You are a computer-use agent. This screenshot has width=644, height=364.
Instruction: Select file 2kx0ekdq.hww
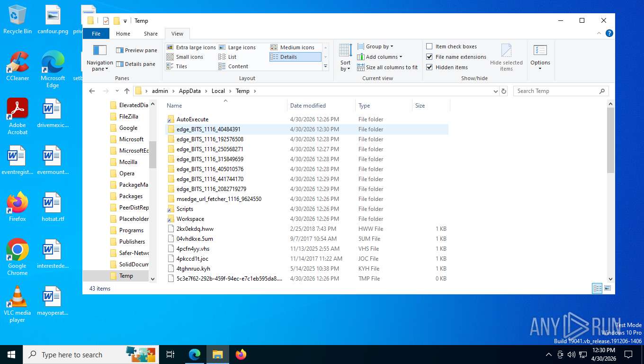(x=306, y=229)
